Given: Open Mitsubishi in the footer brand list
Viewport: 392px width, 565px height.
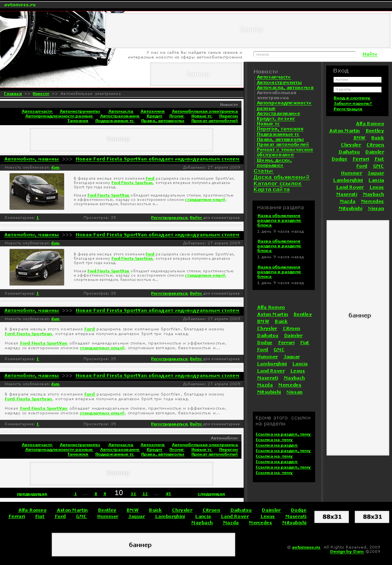Looking at the screenshot, I should 294,523.
